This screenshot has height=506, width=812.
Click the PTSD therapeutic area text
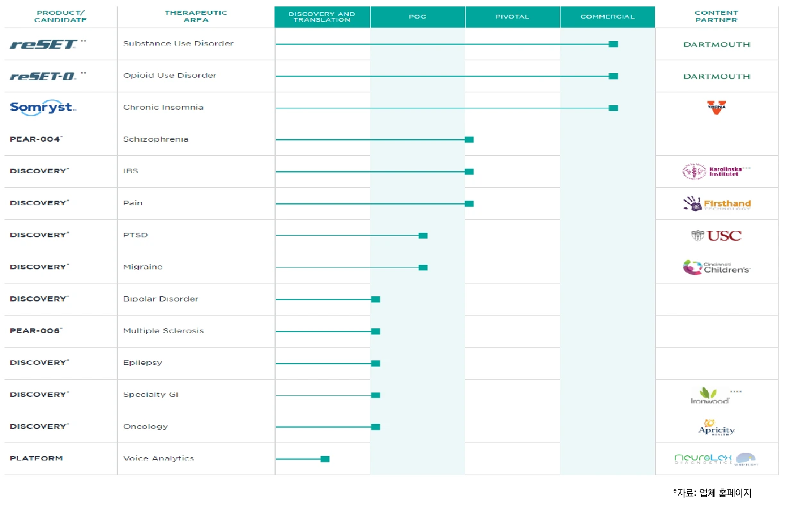click(x=135, y=235)
